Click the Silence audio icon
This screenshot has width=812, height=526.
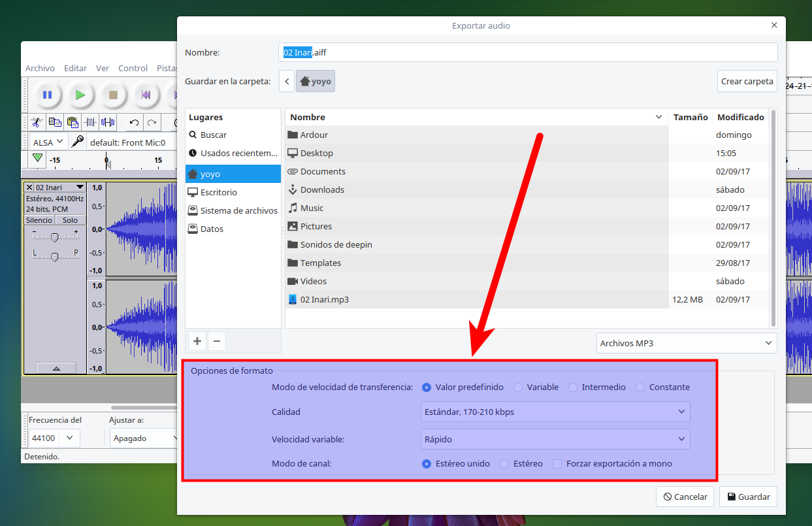108,122
